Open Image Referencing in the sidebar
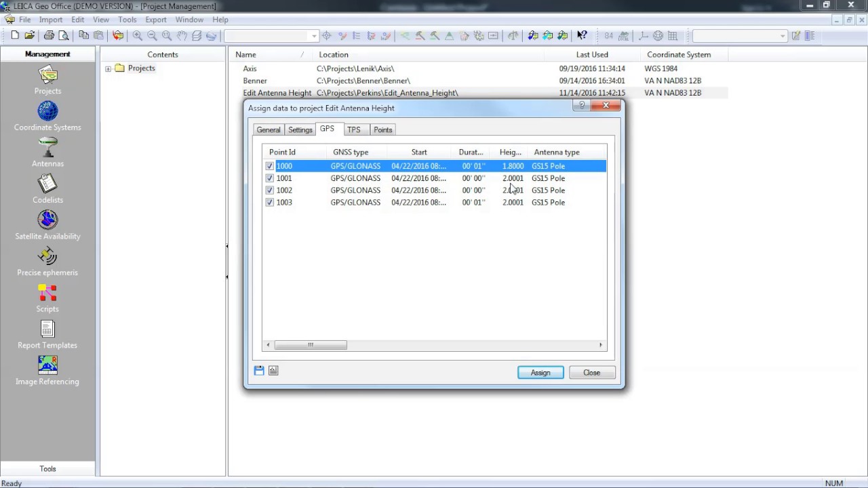This screenshot has height=488, width=868. (47, 371)
